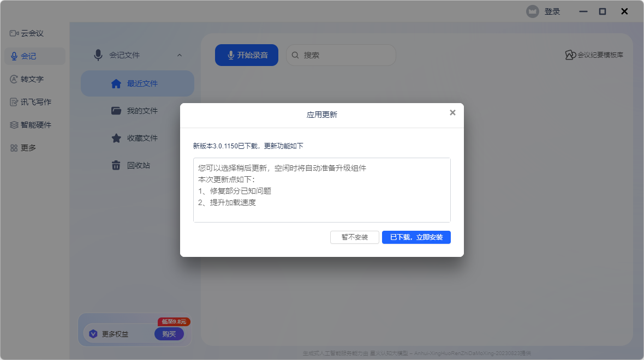Click the 转文字 sidebar icon

(14, 79)
